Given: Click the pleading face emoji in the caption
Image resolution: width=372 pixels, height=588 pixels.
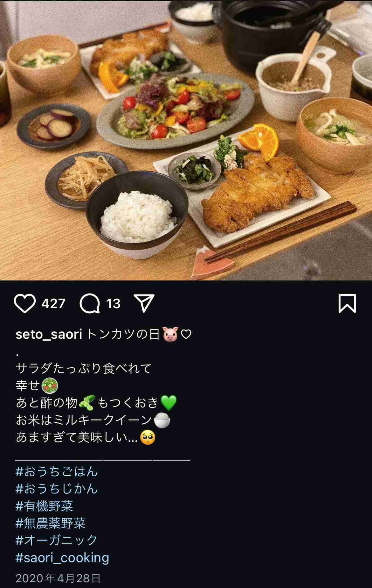Looking at the screenshot, I should coord(148,437).
